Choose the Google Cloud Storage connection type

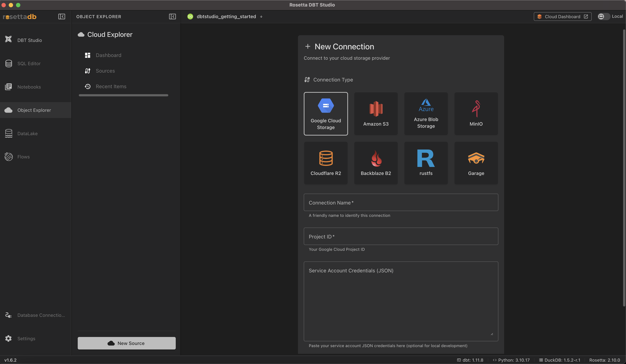(326, 114)
